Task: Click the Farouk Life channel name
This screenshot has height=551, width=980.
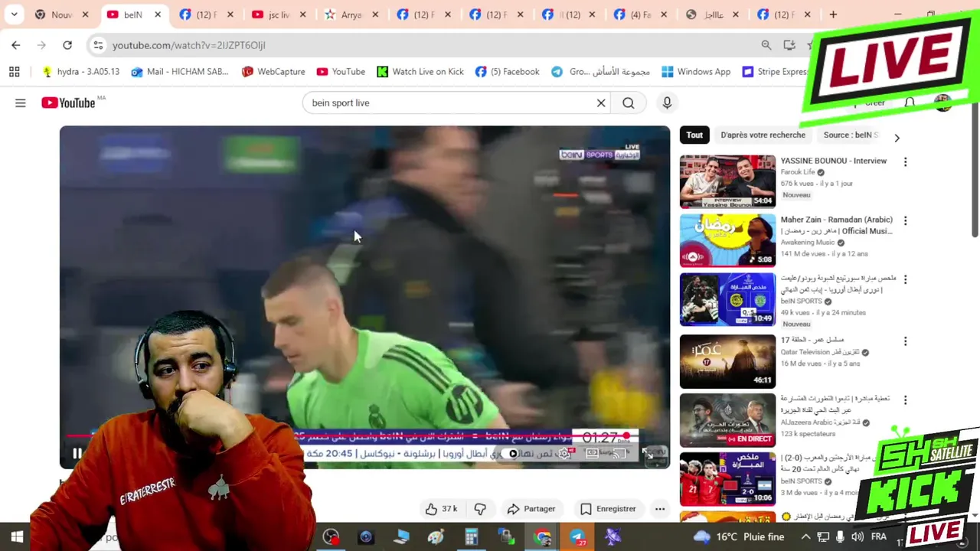Action: (798, 172)
